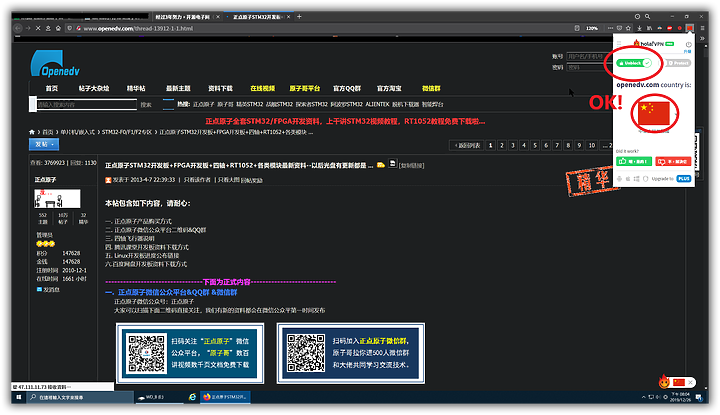Click 首页 in forum navigation
The width and height of the screenshot is (720, 415).
[52, 88]
